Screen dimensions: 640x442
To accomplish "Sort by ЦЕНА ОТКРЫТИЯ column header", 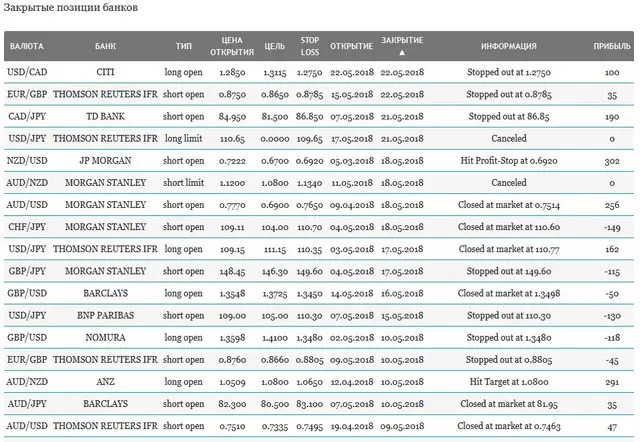I will pos(232,46).
